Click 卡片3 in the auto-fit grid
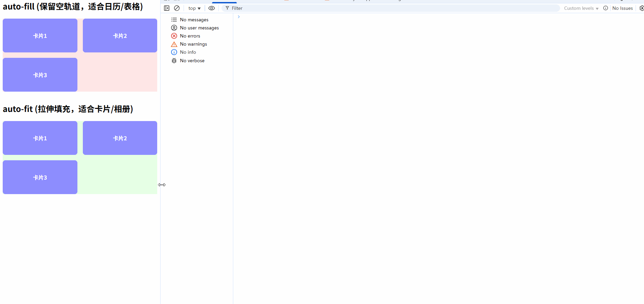This screenshot has height=304, width=644. (40, 177)
